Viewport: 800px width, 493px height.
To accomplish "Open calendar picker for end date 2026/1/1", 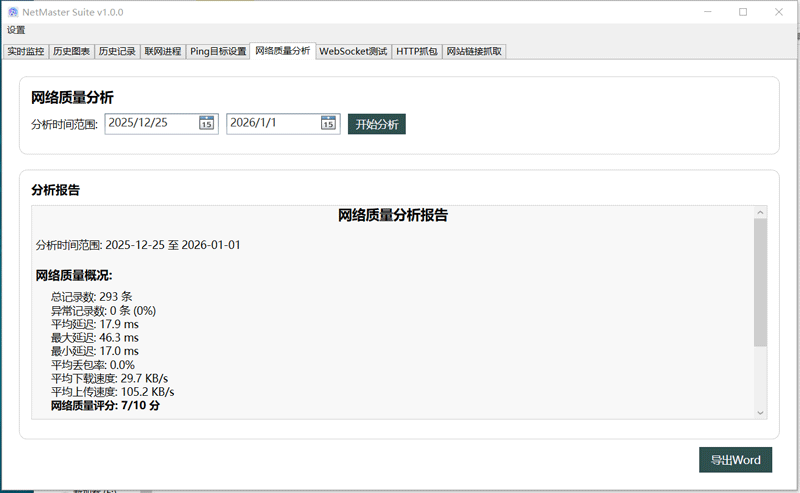I will click(x=328, y=123).
